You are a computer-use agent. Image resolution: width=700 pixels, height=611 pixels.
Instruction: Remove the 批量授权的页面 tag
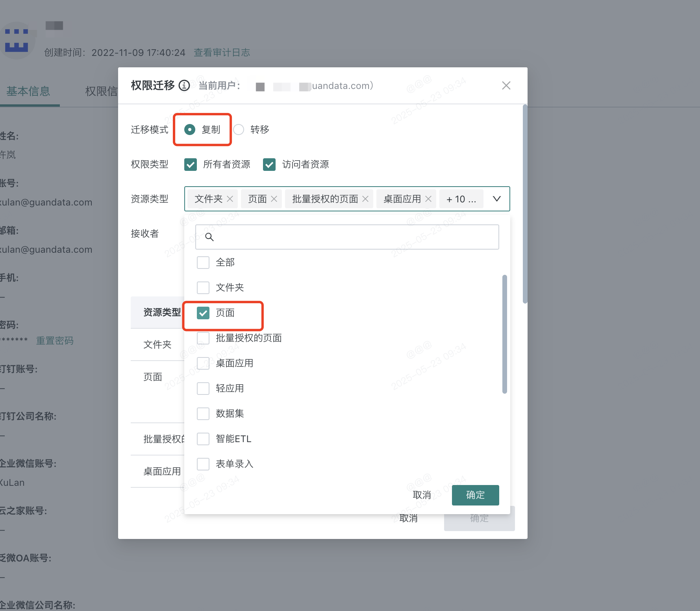click(365, 199)
